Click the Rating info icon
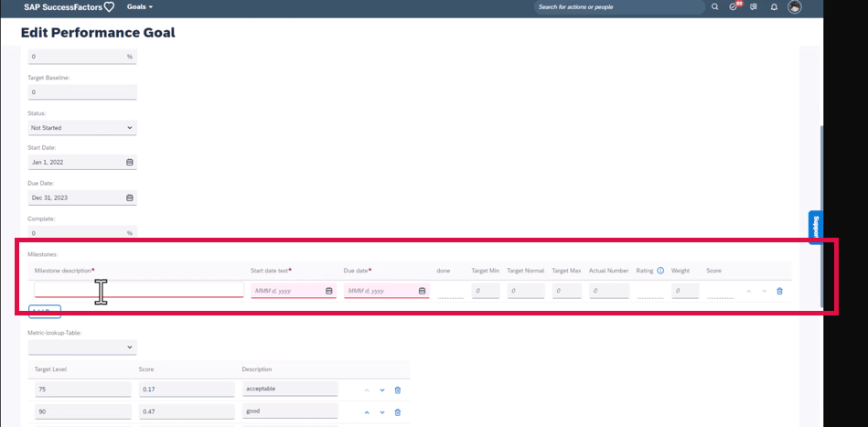This screenshot has width=868, height=427. (660, 271)
